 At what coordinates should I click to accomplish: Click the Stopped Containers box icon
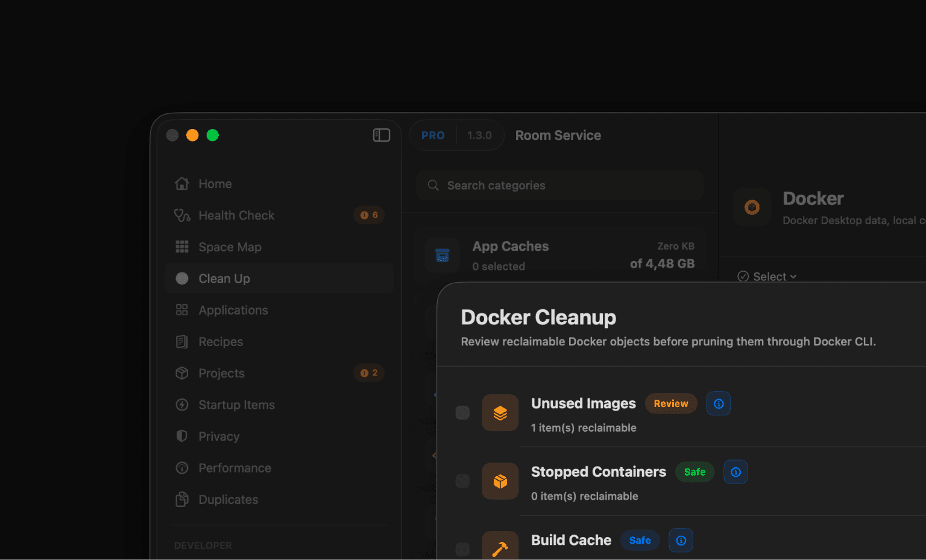click(500, 481)
